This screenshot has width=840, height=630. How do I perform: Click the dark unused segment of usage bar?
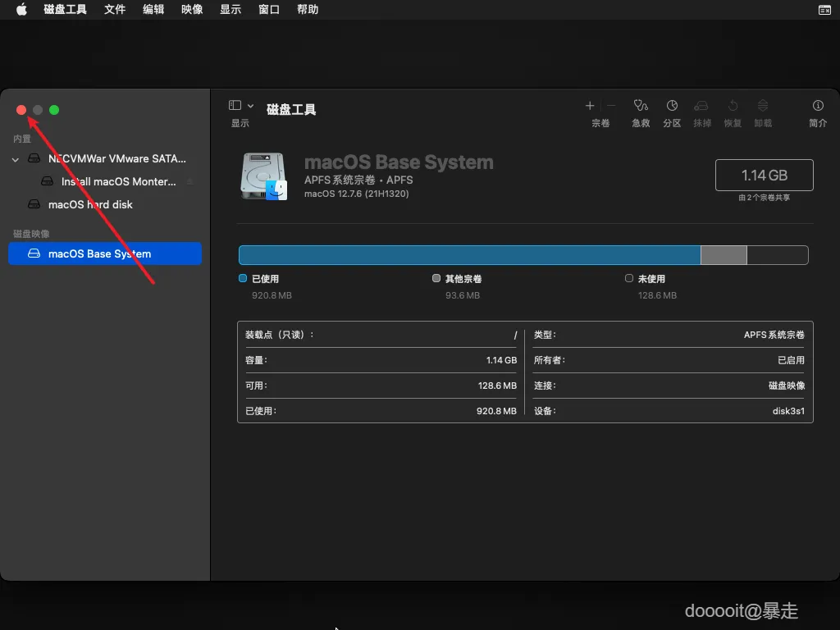778,255
